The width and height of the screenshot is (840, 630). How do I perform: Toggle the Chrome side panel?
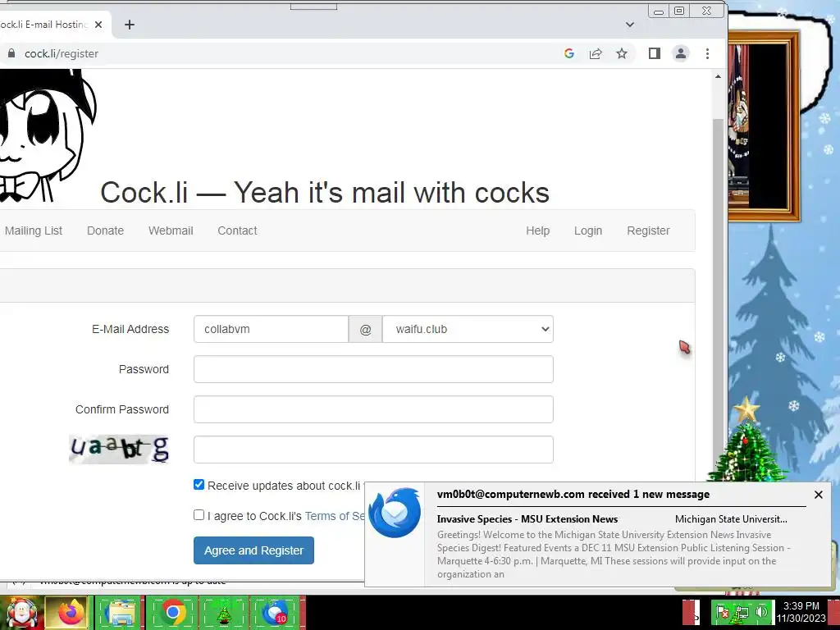click(654, 53)
